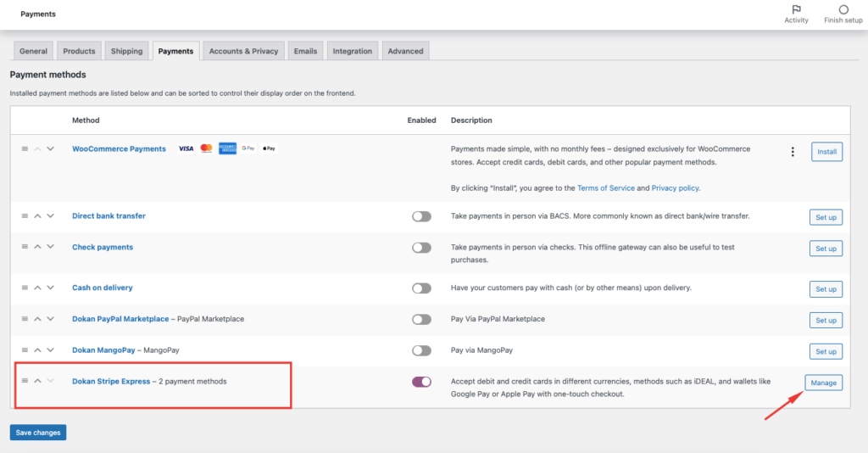Set up Cash on delivery
The width and height of the screenshot is (868, 453).
(826, 289)
